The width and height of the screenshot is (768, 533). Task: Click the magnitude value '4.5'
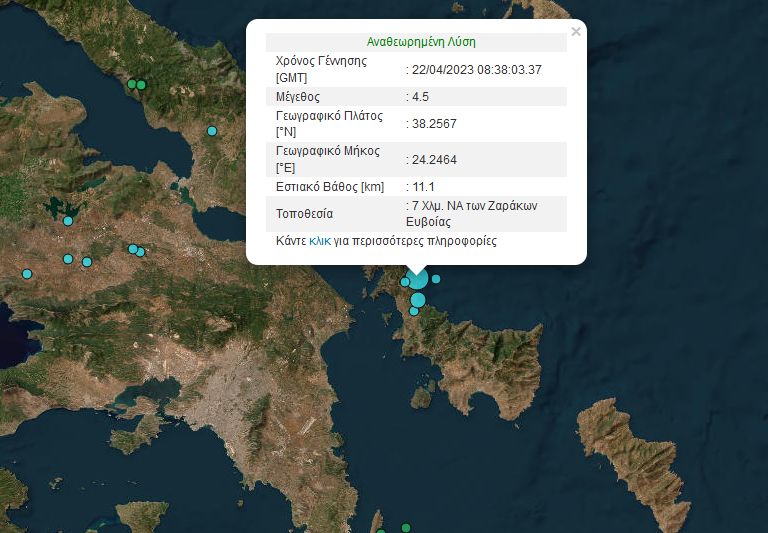420,97
